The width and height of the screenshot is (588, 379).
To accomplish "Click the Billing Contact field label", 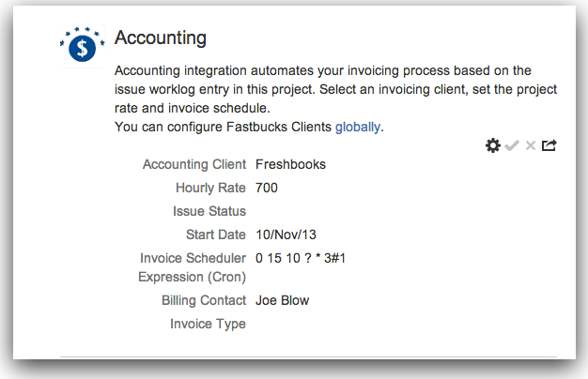I will pos(204,300).
